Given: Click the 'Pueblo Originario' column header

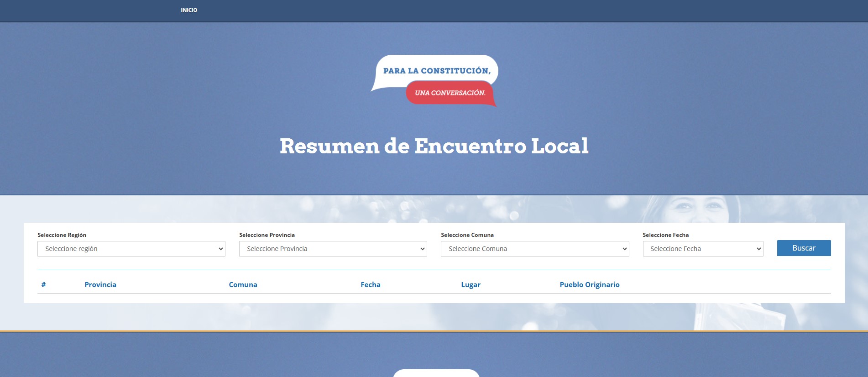Looking at the screenshot, I should [589, 285].
